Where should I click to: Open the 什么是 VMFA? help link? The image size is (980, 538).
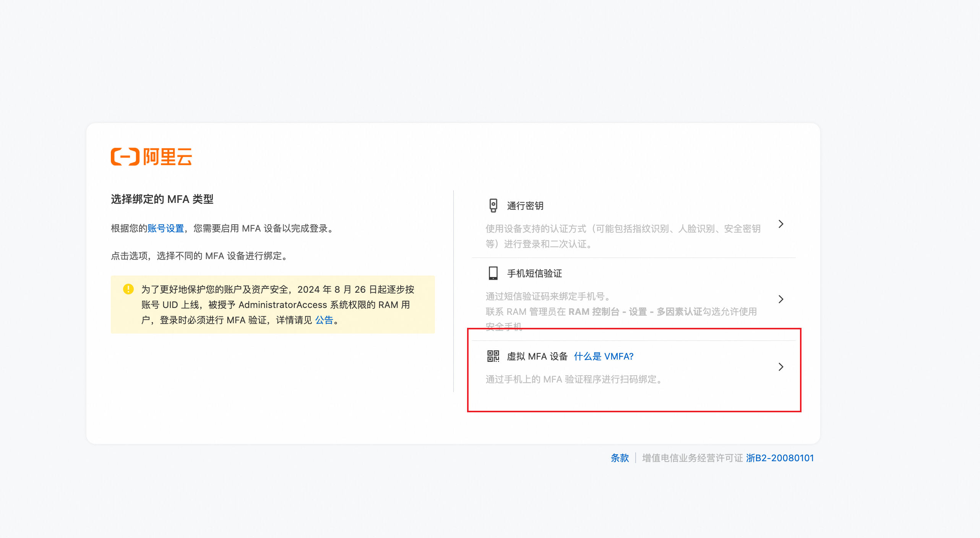click(604, 357)
